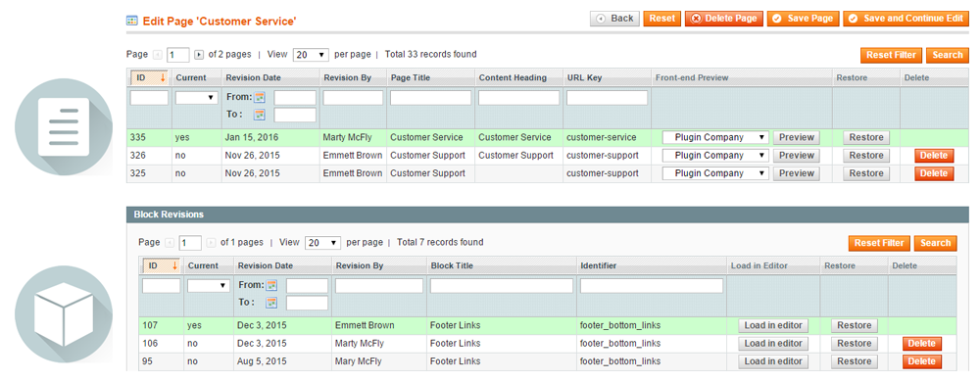The width and height of the screenshot is (980, 382).
Task: Restore block revision 106
Action: pos(855,343)
